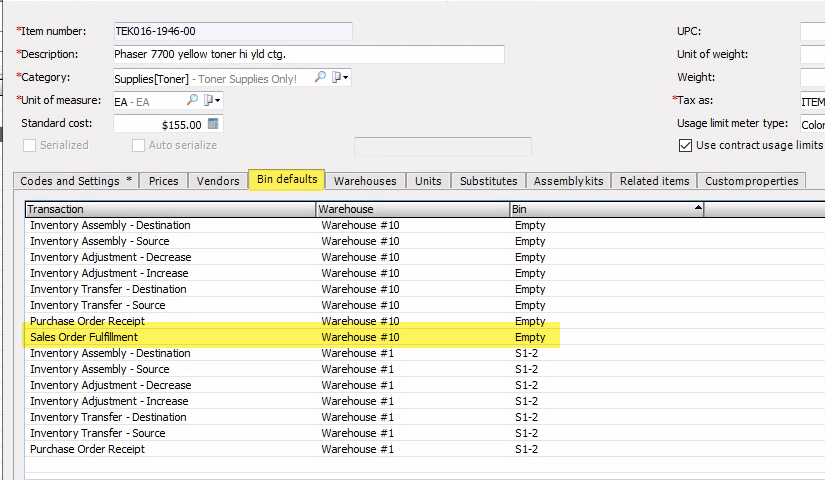Image resolution: width=825 pixels, height=480 pixels.
Task: Open the Prices tab
Action: coord(164,181)
